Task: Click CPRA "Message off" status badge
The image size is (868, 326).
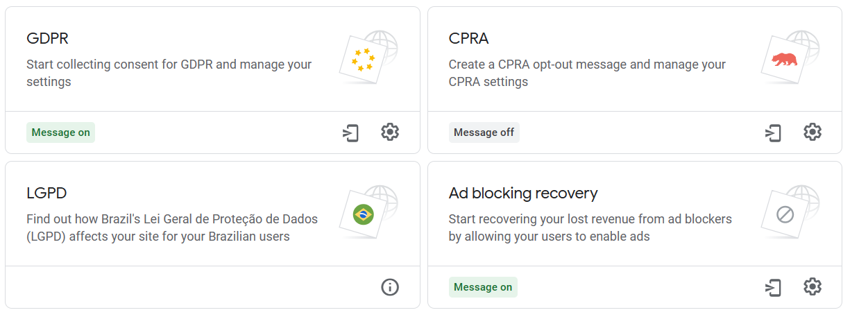Action: (484, 132)
